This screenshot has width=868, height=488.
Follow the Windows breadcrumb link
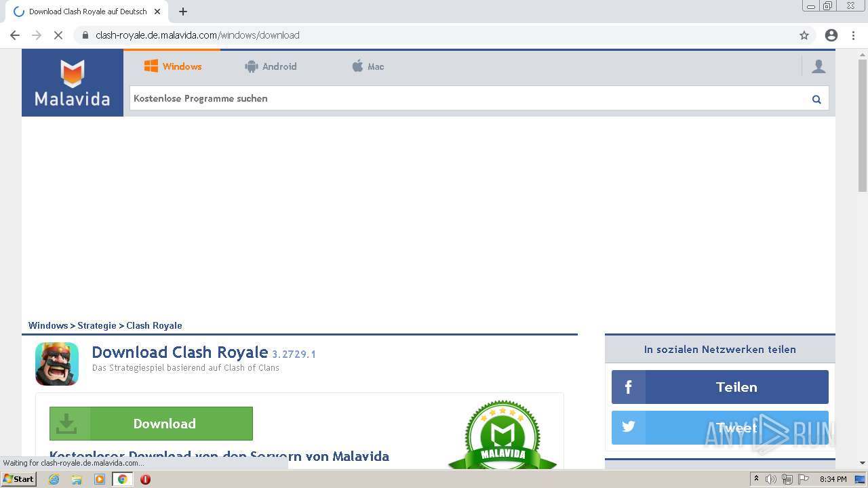pos(48,325)
